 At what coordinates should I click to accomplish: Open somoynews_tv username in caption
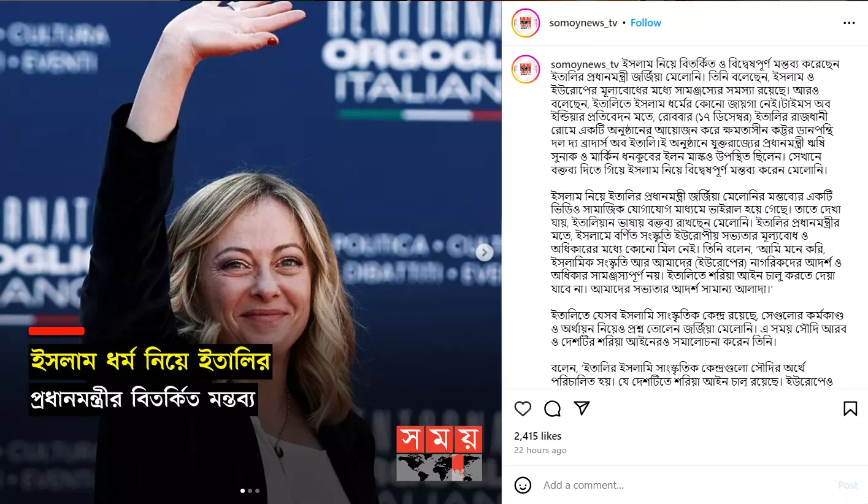(585, 64)
